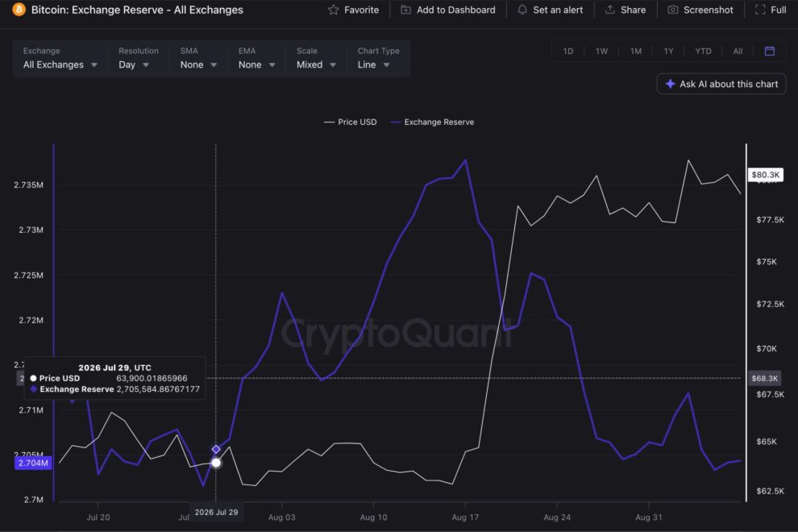Viewport: 798px width, 532px height.
Task: Click the Jul 20 x-axis label
Action: click(98, 517)
